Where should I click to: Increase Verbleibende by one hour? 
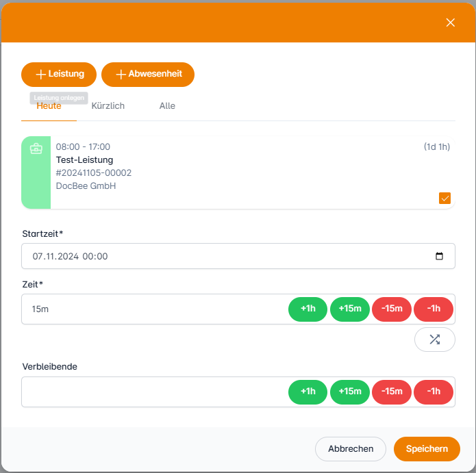[x=308, y=392]
